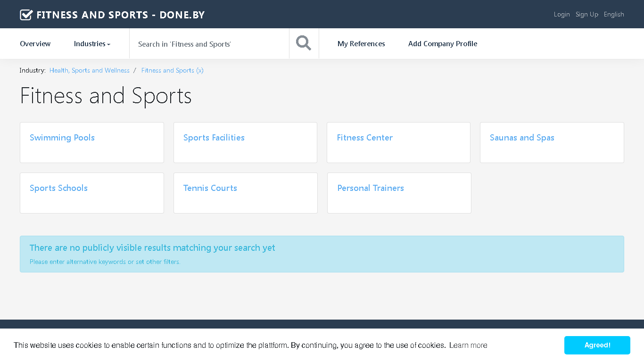Viewport: 644px width, 362px height.
Task: Open My References menu item
Action: click(361, 44)
